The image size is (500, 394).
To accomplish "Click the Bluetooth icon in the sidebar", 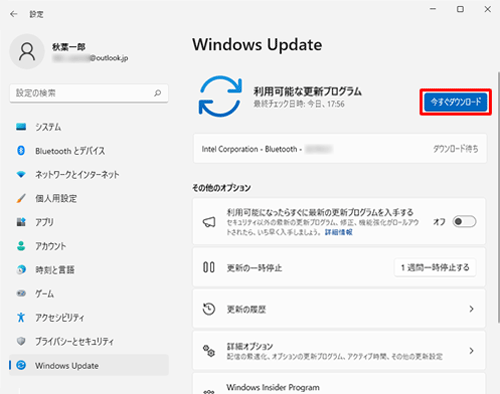I will [x=21, y=151].
